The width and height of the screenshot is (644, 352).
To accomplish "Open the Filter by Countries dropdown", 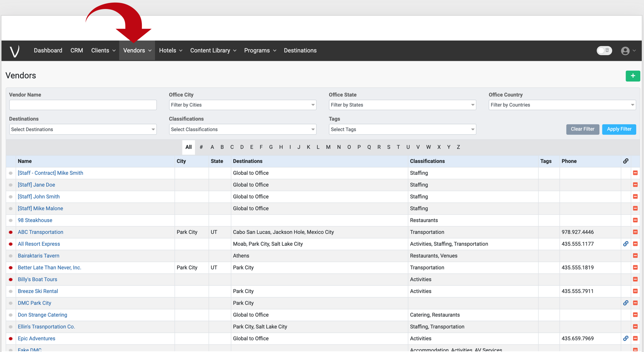I will pos(562,105).
